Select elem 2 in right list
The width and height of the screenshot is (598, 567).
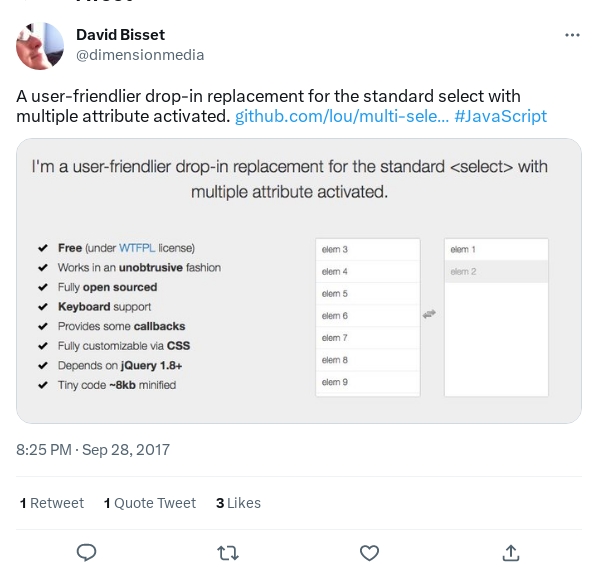click(496, 271)
